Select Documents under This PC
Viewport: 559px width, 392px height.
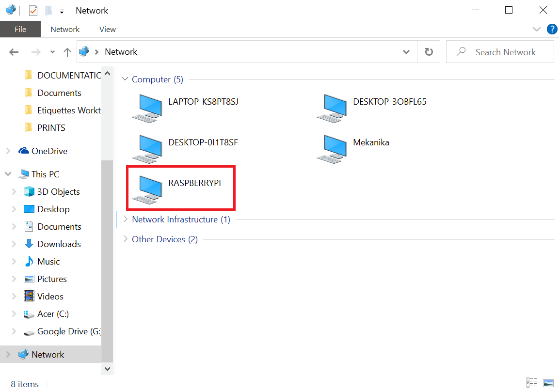point(53,227)
